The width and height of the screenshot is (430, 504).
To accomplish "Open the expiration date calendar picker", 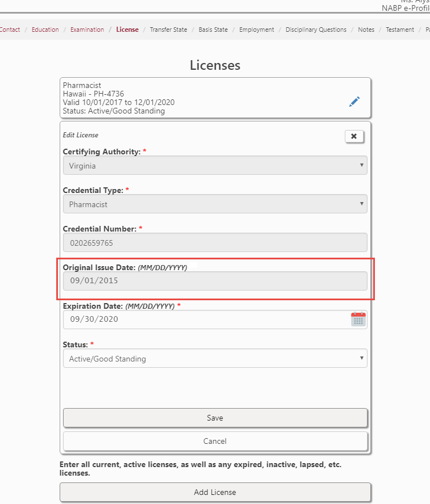I will 358,319.
